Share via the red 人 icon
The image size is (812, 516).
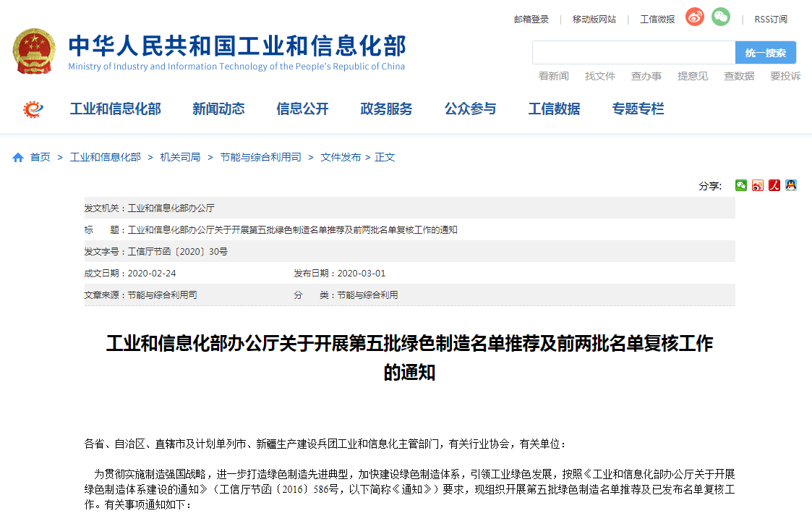[x=774, y=185]
